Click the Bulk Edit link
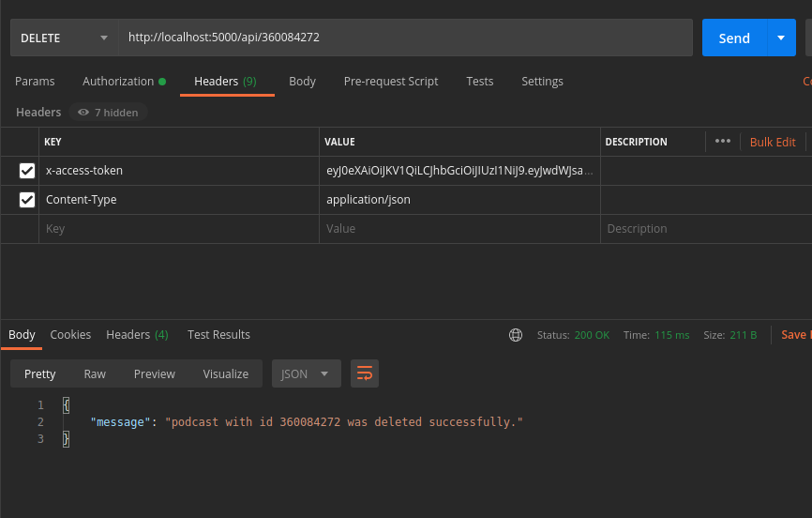812x518 pixels. pyautogui.click(x=773, y=142)
